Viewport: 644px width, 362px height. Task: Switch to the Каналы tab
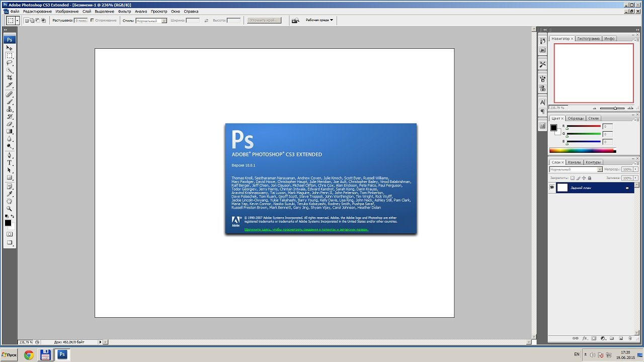[574, 162]
